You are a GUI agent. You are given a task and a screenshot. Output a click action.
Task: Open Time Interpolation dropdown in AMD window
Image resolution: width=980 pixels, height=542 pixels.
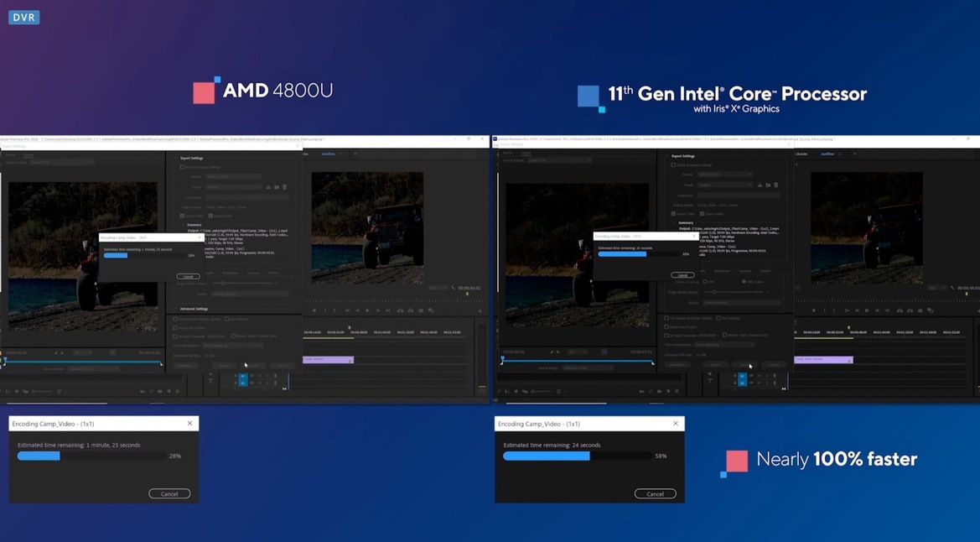click(232, 346)
